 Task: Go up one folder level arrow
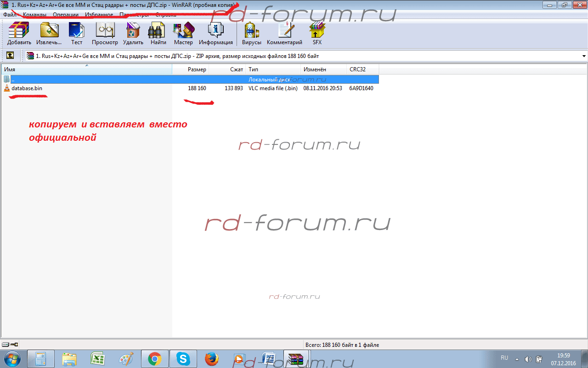click(x=10, y=56)
